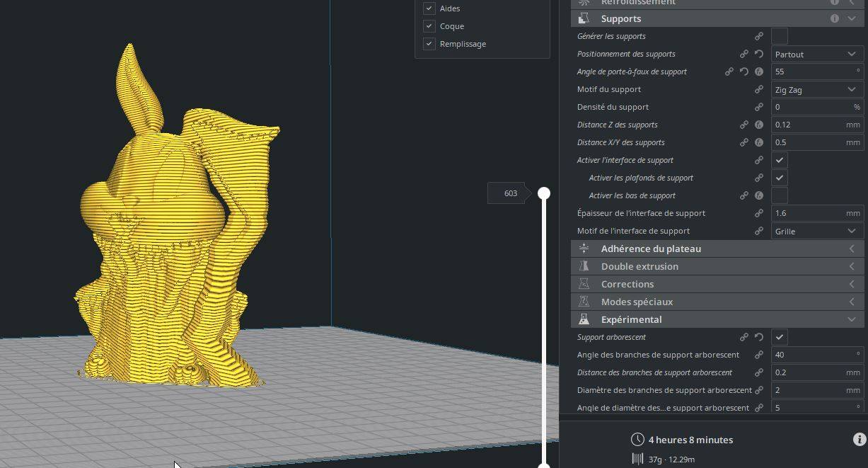
Task: Enable Générer les supports checkbox
Action: 780,36
